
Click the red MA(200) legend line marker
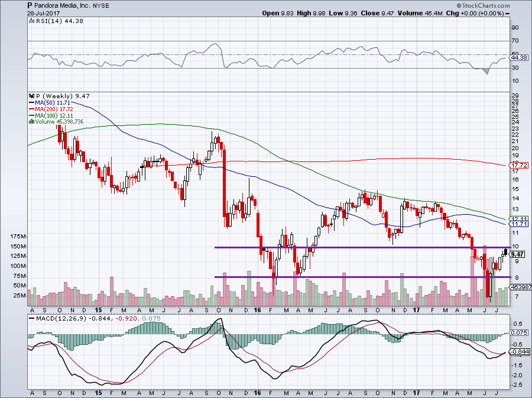[x=31, y=109]
